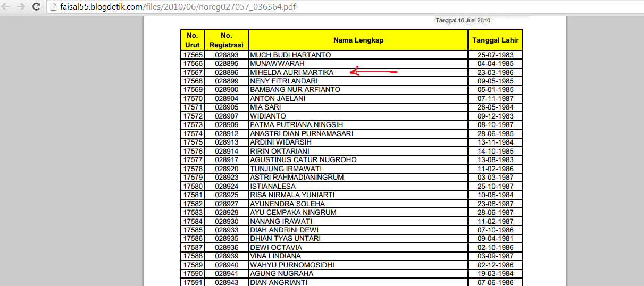
Task: Click registration number 028925
Action: point(227,195)
